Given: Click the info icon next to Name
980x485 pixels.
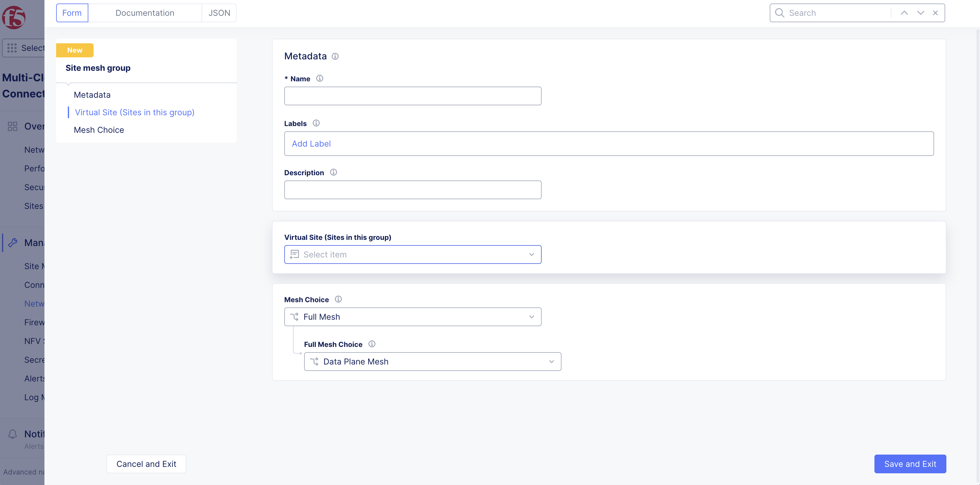Looking at the screenshot, I should 320,78.
